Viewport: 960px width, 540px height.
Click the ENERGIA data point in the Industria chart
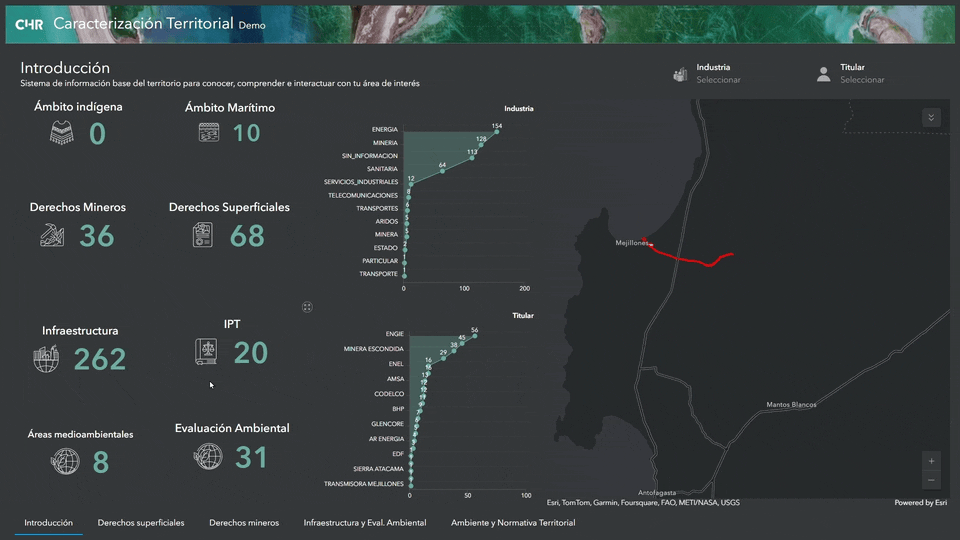coord(496,132)
